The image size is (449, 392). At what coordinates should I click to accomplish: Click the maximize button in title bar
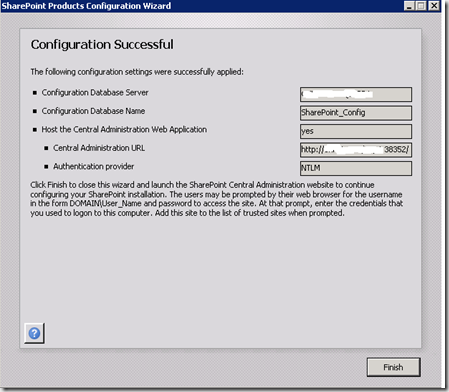421,6
